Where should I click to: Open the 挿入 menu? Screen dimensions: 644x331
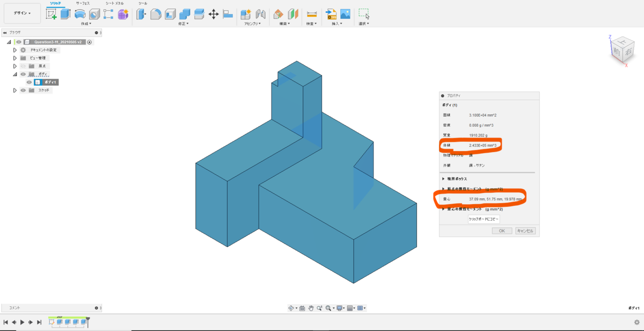coord(336,24)
